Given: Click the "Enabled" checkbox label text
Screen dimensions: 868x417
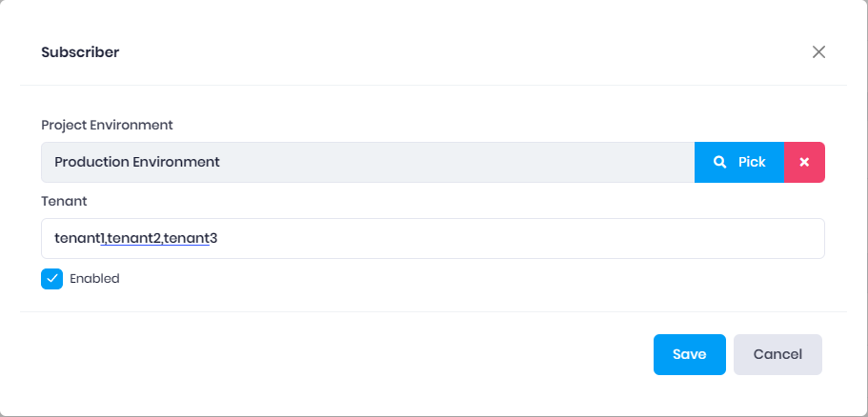Looking at the screenshot, I should (x=94, y=279).
